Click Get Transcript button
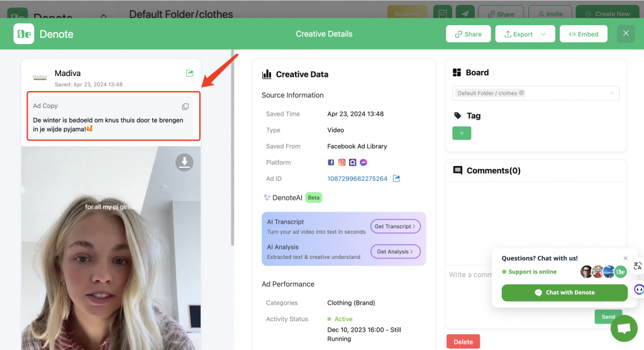Screen dimensions: 644x350 coord(395,226)
